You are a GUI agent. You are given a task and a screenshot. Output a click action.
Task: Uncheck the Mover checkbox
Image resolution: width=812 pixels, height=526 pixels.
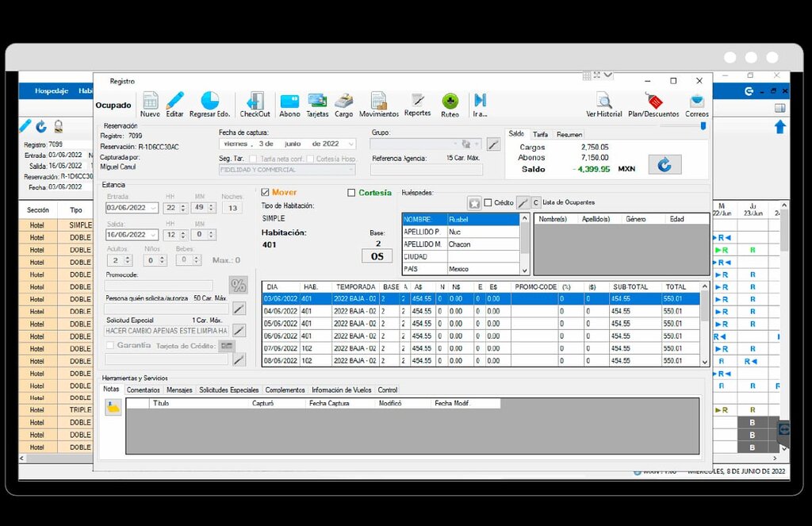[x=265, y=192]
